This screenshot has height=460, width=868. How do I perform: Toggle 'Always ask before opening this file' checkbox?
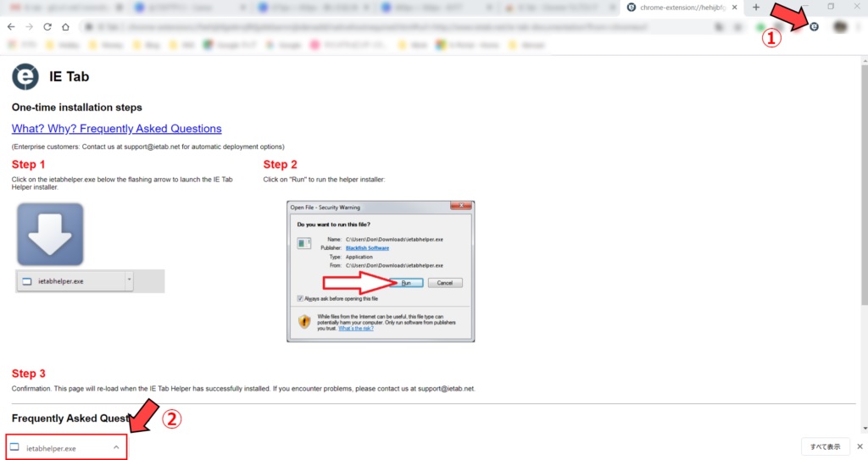tap(300, 298)
